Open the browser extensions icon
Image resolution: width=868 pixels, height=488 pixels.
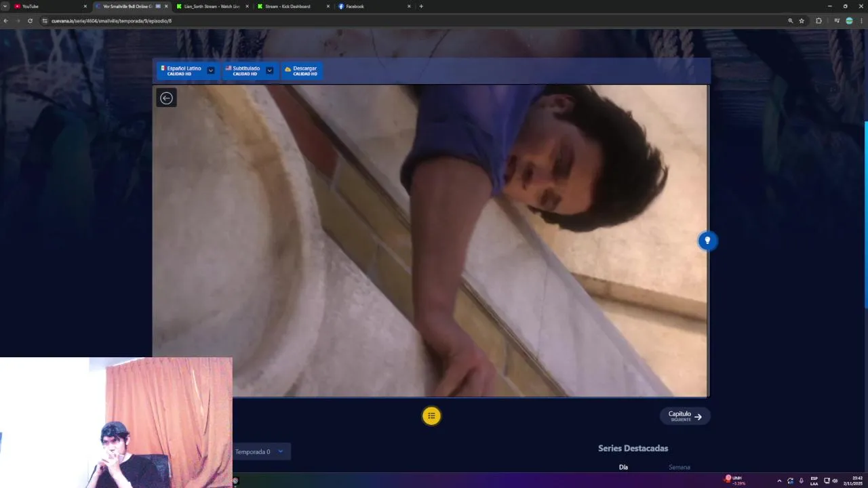[818, 21]
